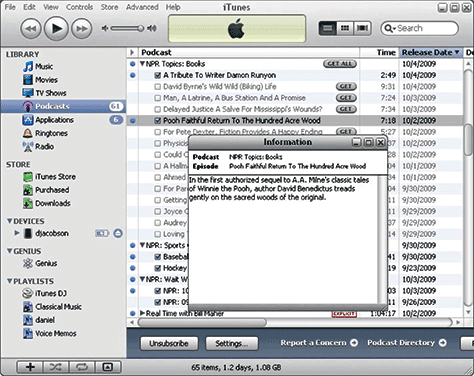Uncheck the Hockey episode
Viewport: 474px width, 376px height.
(158, 268)
